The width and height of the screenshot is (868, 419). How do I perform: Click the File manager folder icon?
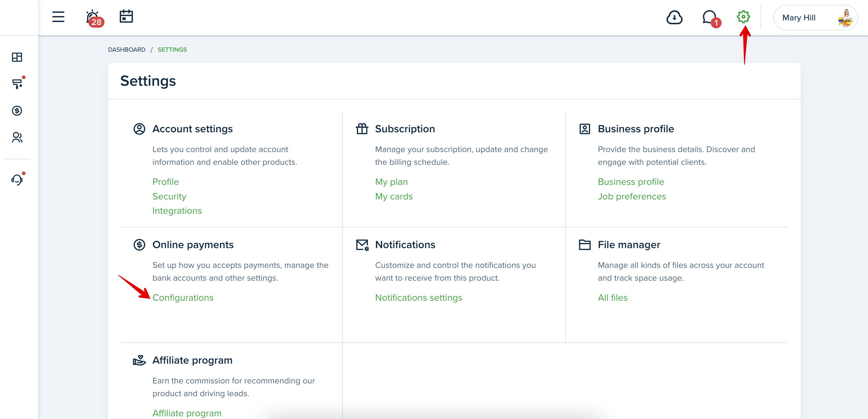click(x=585, y=244)
